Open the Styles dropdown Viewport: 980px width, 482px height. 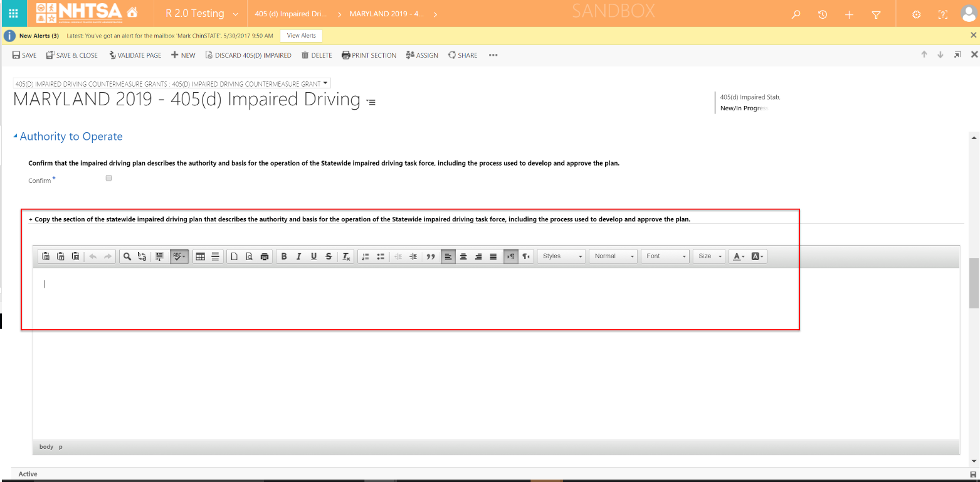[x=562, y=256]
